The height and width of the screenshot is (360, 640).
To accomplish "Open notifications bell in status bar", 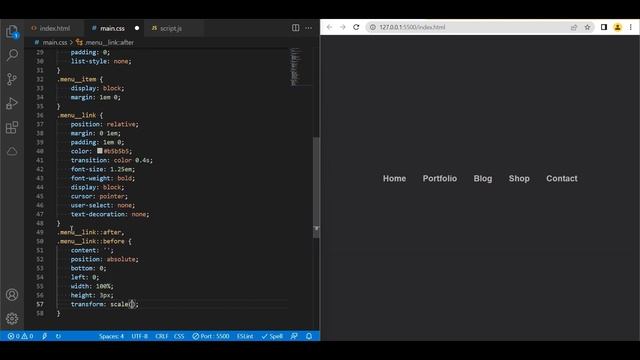I will click(x=309, y=336).
